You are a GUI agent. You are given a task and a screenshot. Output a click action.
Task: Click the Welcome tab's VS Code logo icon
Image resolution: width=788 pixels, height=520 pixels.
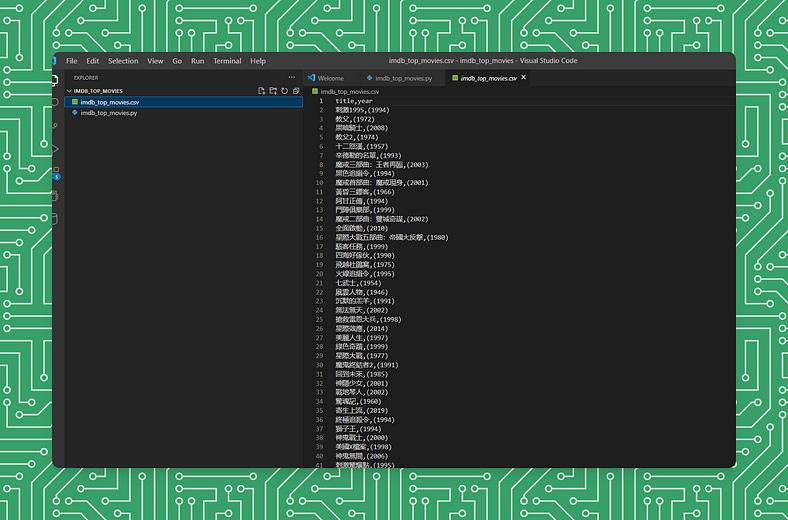[x=312, y=78]
